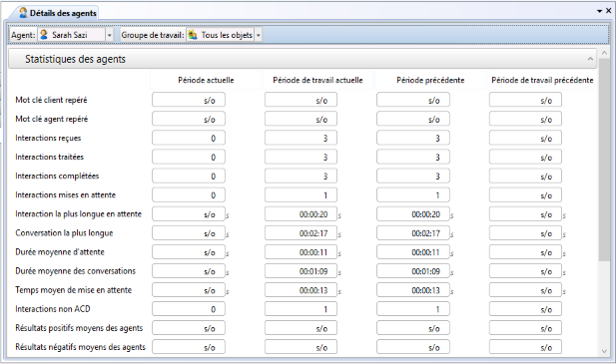This screenshot has width=616, height=364.
Task: Click the Interactions mises en attente label
Action: click(65, 194)
